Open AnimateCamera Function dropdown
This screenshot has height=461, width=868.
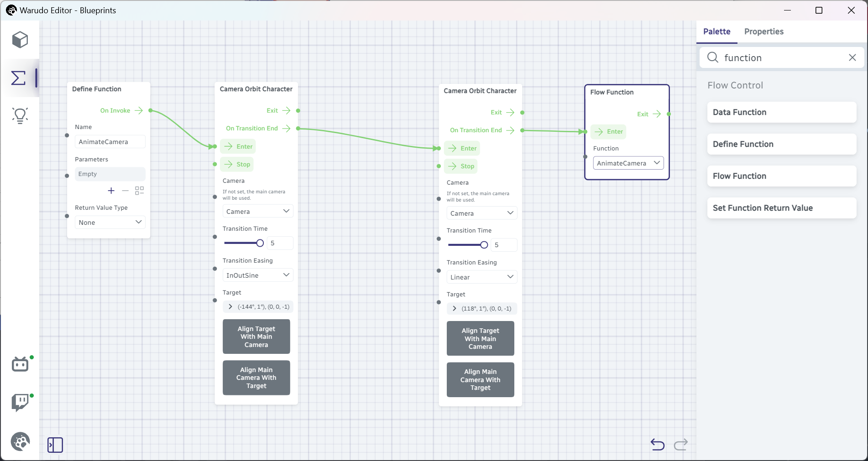pos(628,163)
